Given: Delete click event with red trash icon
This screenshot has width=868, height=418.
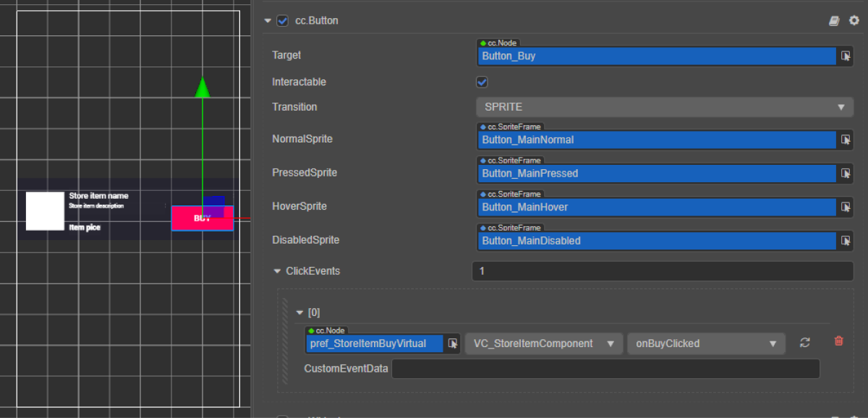Looking at the screenshot, I should coord(838,341).
